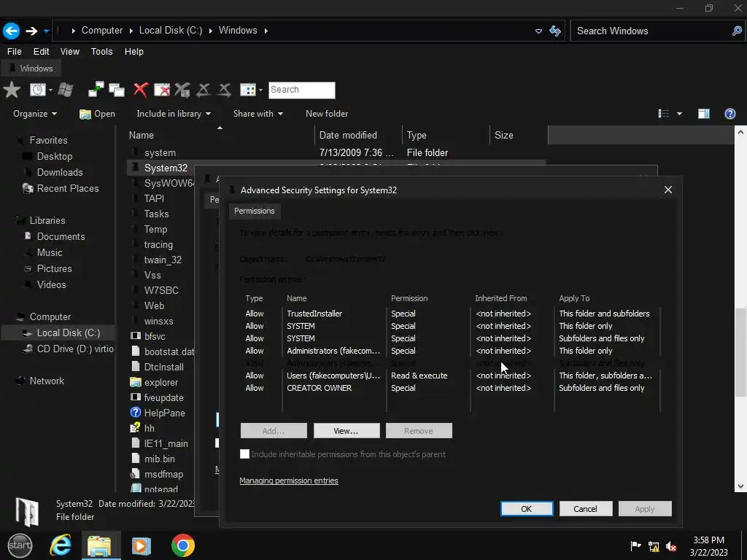Open the recent pages dropdown beside Forward
Image resolution: width=747 pixels, height=560 pixels.
point(46,31)
